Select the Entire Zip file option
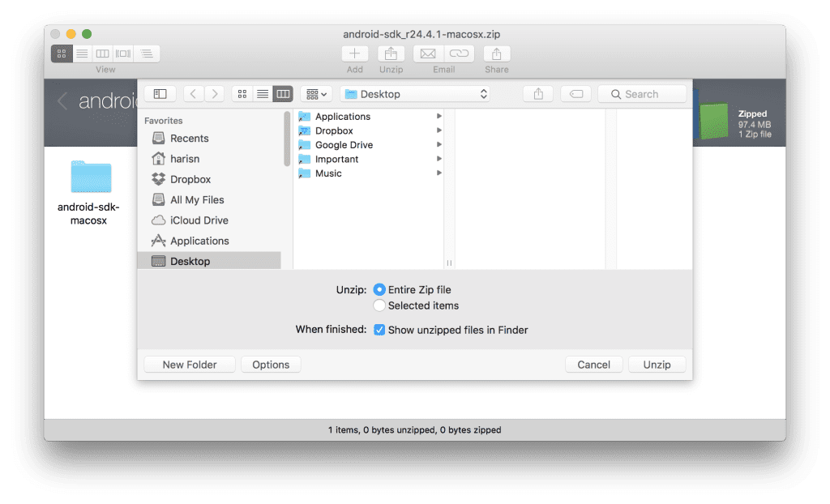Image resolution: width=830 pixels, height=504 pixels. [380, 289]
